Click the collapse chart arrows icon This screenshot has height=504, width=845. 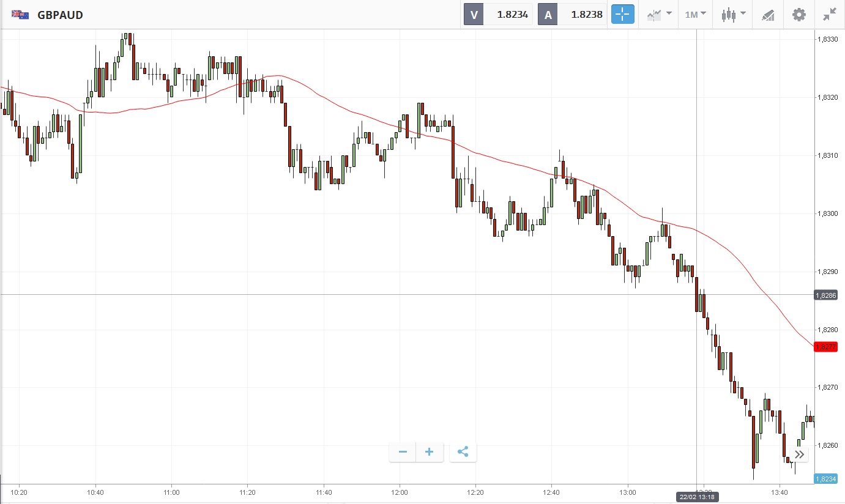(x=830, y=15)
